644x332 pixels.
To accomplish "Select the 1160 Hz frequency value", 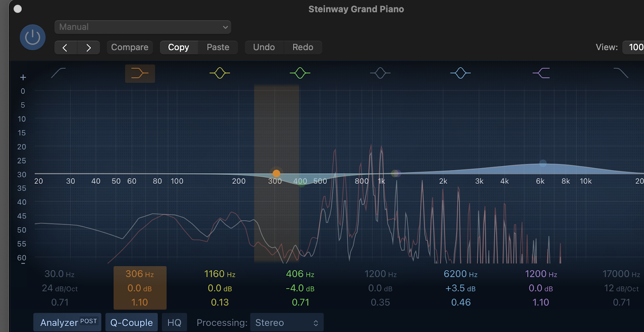I will click(220, 274).
